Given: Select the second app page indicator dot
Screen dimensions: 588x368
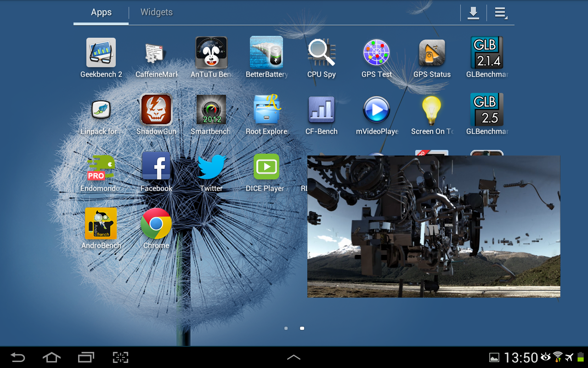Looking at the screenshot, I should click(302, 328).
